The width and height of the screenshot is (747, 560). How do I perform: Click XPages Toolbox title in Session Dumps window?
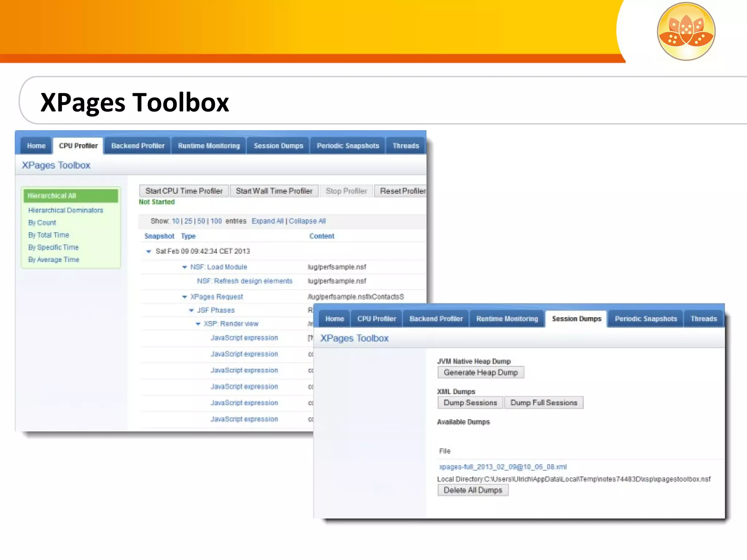tap(355, 338)
